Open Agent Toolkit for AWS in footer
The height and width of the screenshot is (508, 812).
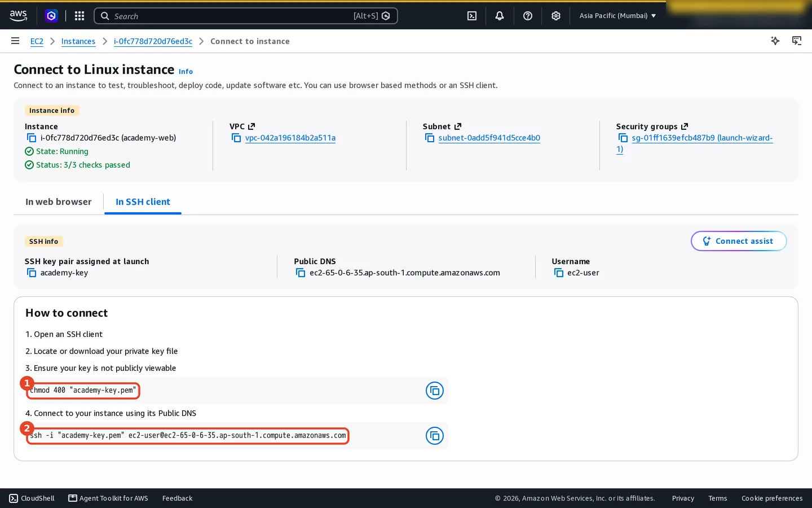[x=108, y=498]
